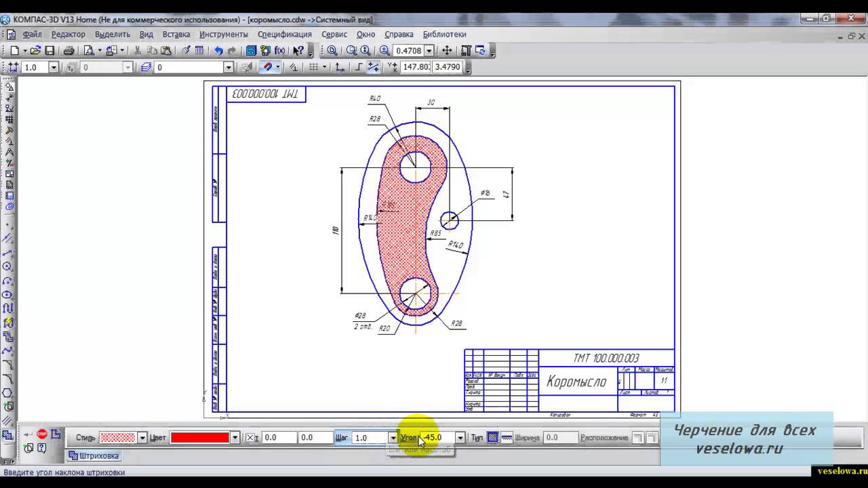868x488 pixels.
Task: Activate the context help arrow-question icon
Action: [298, 50]
